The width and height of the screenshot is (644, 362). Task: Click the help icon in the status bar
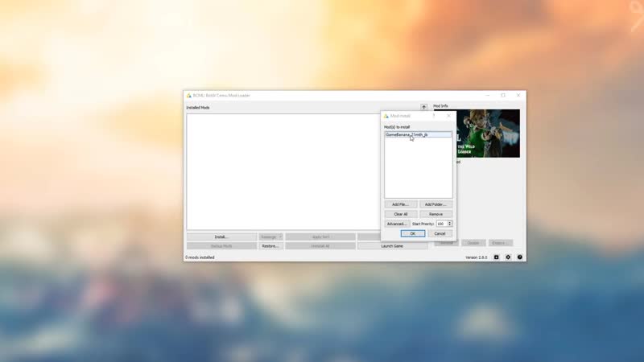tap(519, 257)
